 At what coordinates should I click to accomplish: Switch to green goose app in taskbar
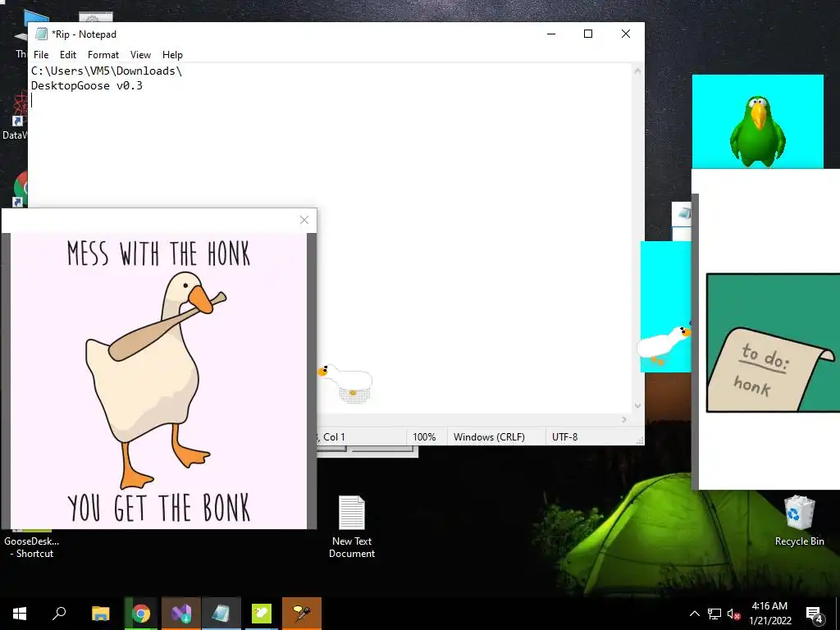[262, 614]
